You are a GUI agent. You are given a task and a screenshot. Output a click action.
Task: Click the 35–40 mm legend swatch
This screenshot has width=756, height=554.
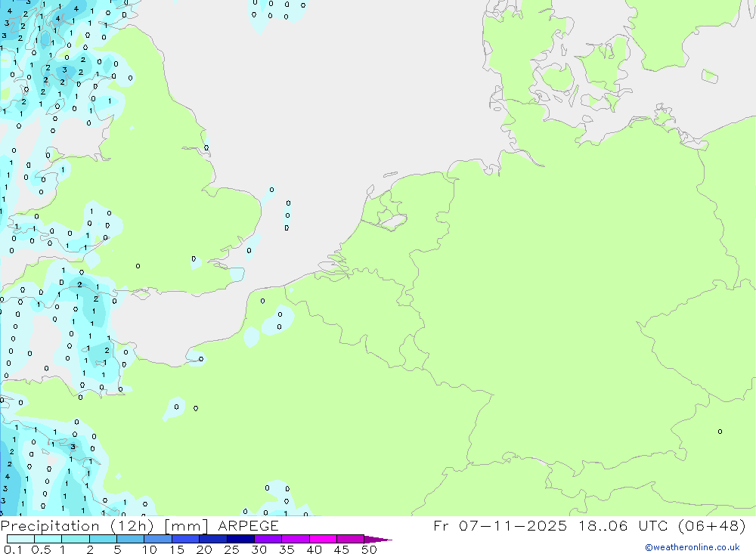pos(296,539)
